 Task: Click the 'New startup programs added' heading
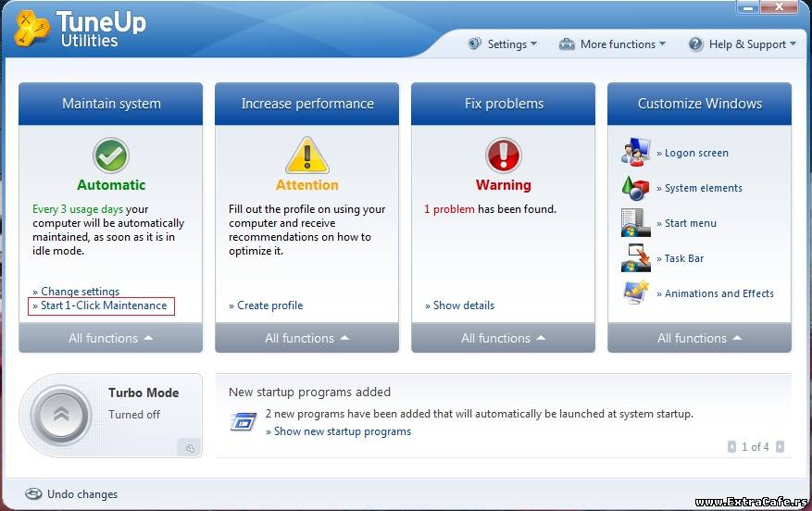(309, 392)
